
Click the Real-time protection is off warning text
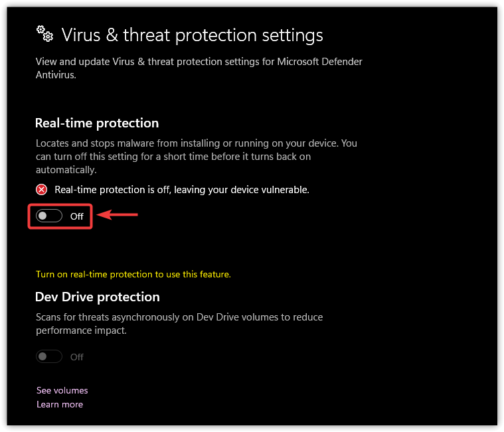click(182, 190)
